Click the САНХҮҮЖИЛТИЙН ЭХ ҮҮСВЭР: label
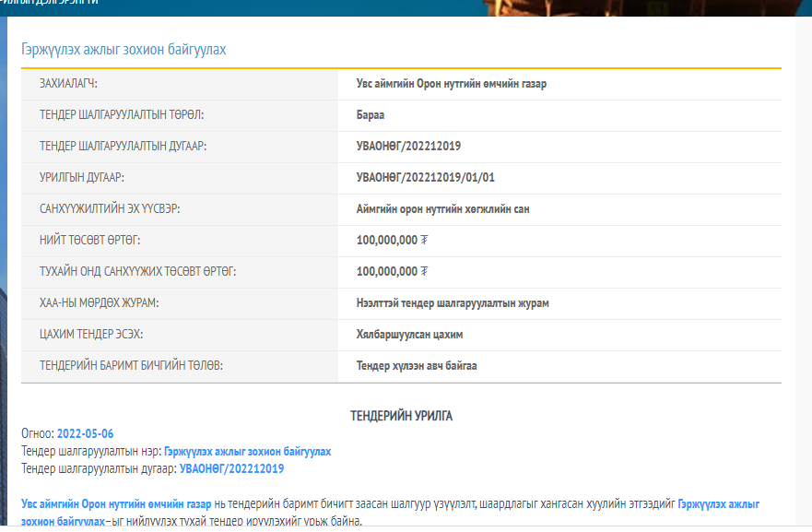Viewport: 812px width, 532px height. point(110,209)
